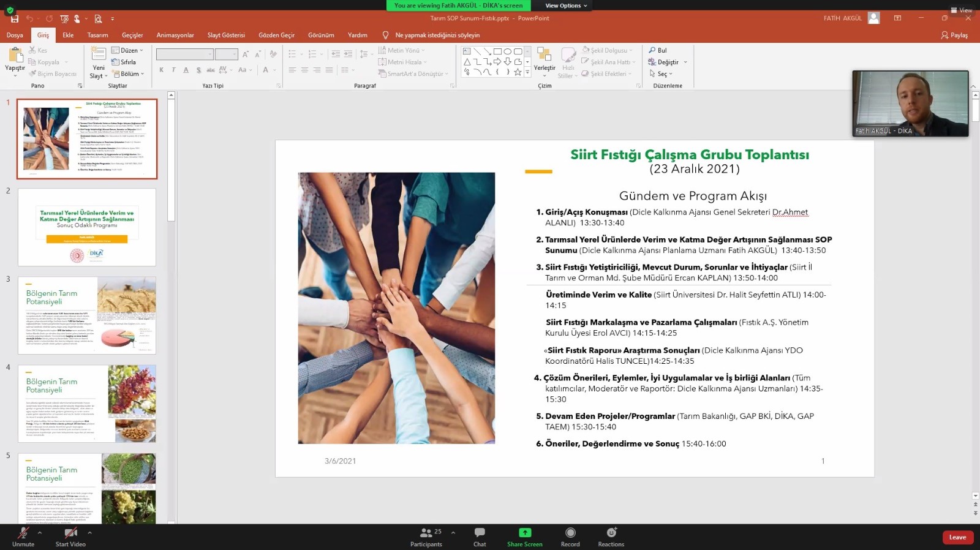980x550 pixels.
Task: Switch to the Animasyonlar tab
Action: pos(175,35)
